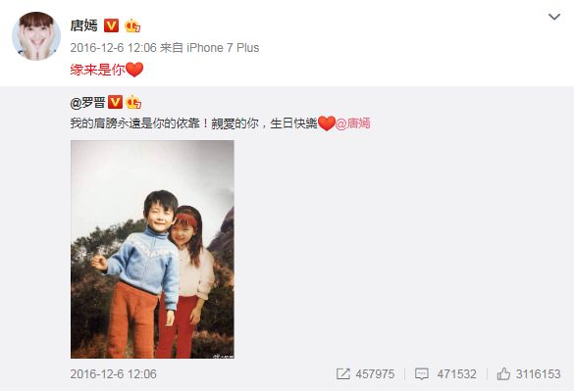Open the original post's timestamp at bottom
Screen dimensions: 574x392
point(113,374)
